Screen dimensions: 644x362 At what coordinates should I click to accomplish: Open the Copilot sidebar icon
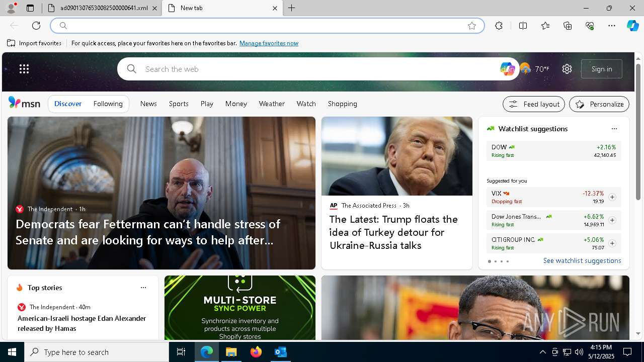pos(632,26)
